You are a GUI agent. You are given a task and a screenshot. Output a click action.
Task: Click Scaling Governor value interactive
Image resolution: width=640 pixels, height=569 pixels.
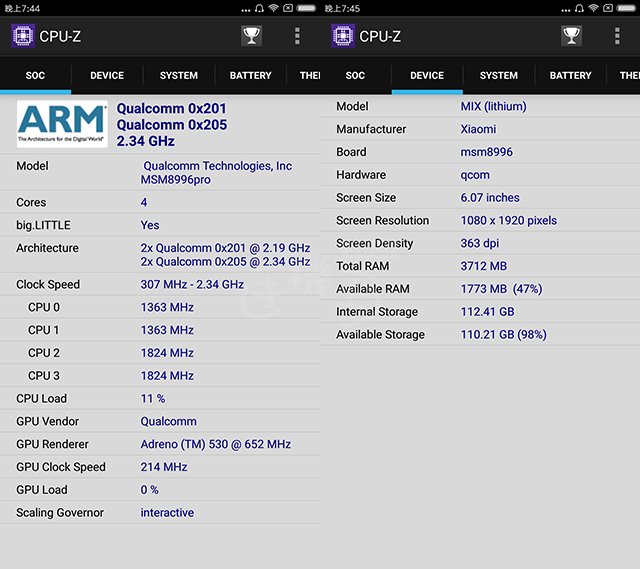pyautogui.click(x=167, y=513)
